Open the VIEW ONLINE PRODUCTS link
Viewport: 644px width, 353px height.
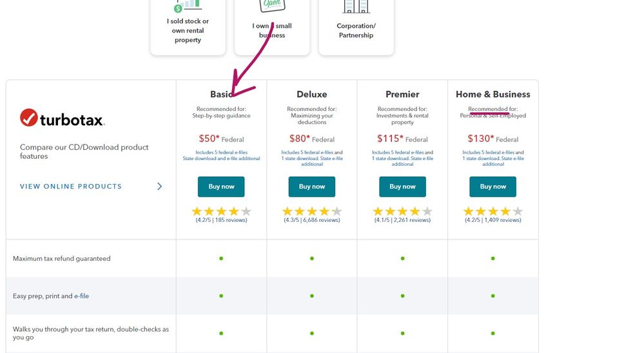(x=71, y=186)
